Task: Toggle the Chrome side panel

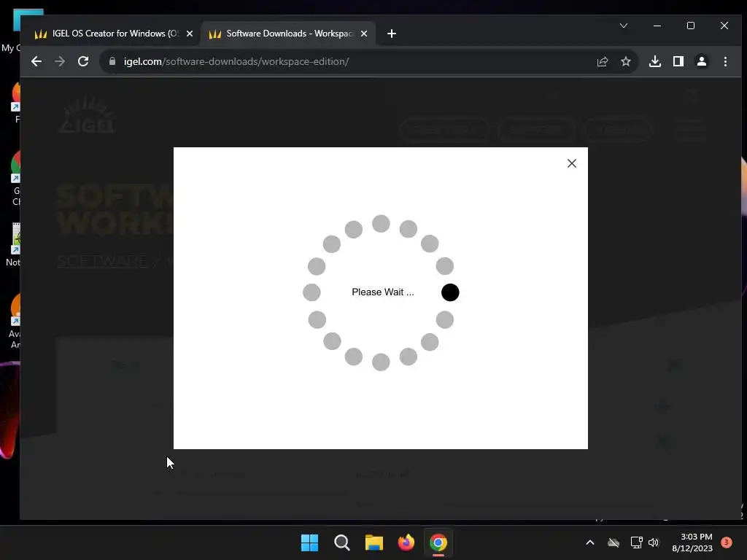Action: [x=678, y=61]
